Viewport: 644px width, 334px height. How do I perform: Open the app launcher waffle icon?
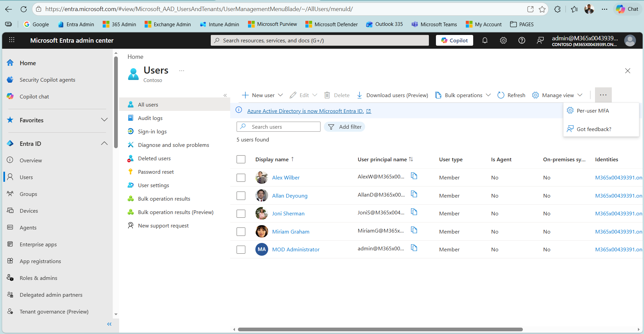pyautogui.click(x=12, y=40)
